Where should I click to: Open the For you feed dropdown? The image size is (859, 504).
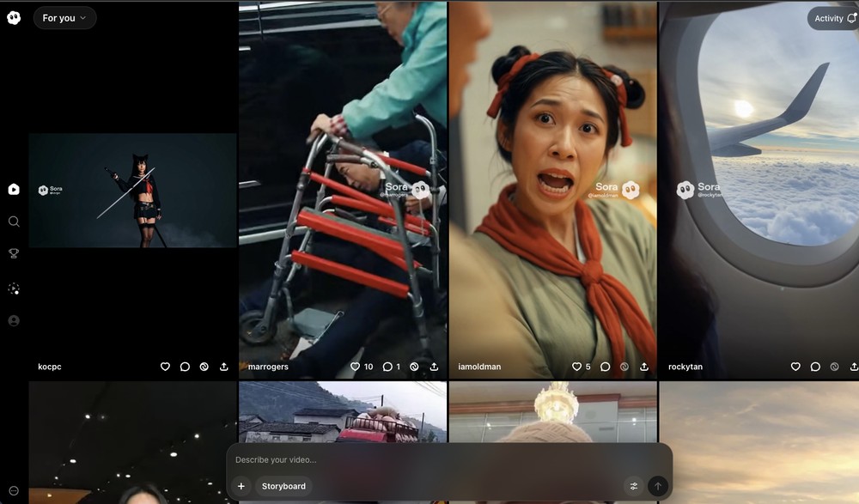64,18
